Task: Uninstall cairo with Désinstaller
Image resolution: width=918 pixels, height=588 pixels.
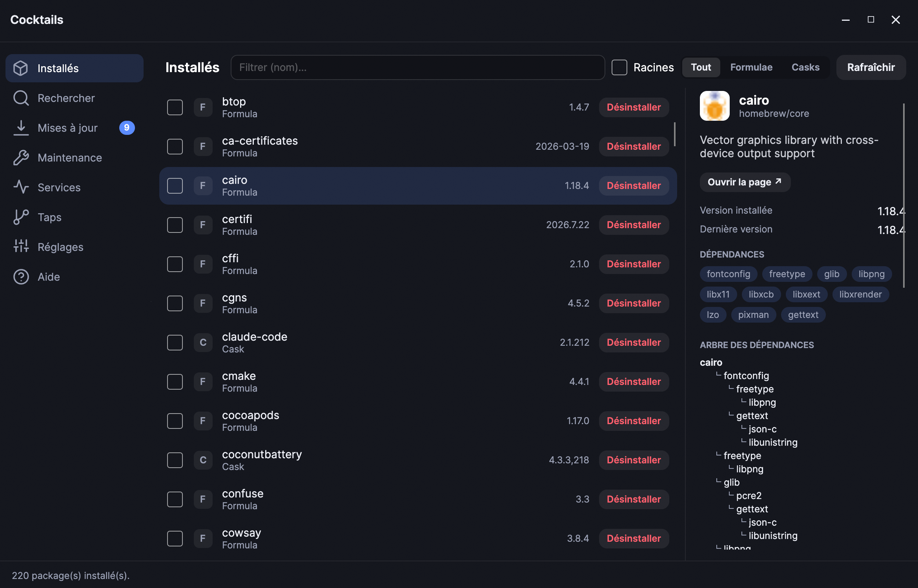Action: (x=634, y=186)
